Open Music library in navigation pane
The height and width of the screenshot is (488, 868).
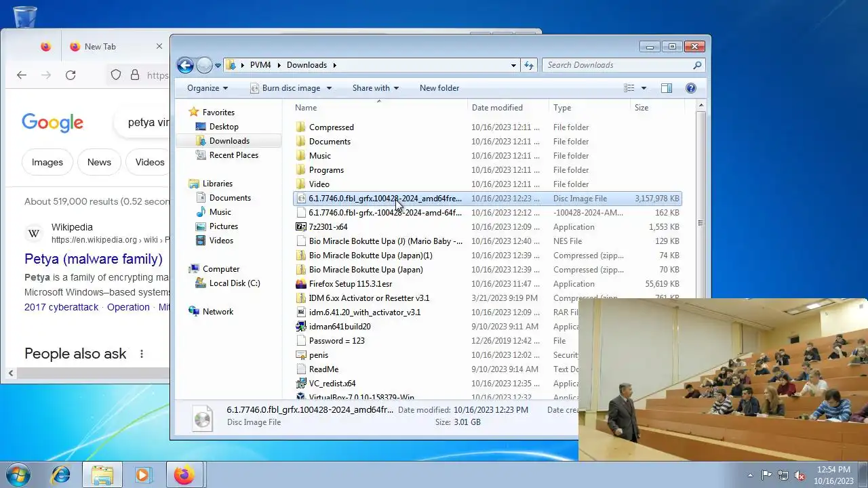[220, 212]
